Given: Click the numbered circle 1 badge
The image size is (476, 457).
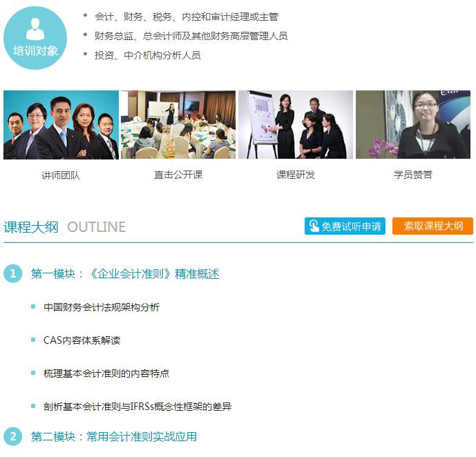Looking at the screenshot, I should [12, 273].
